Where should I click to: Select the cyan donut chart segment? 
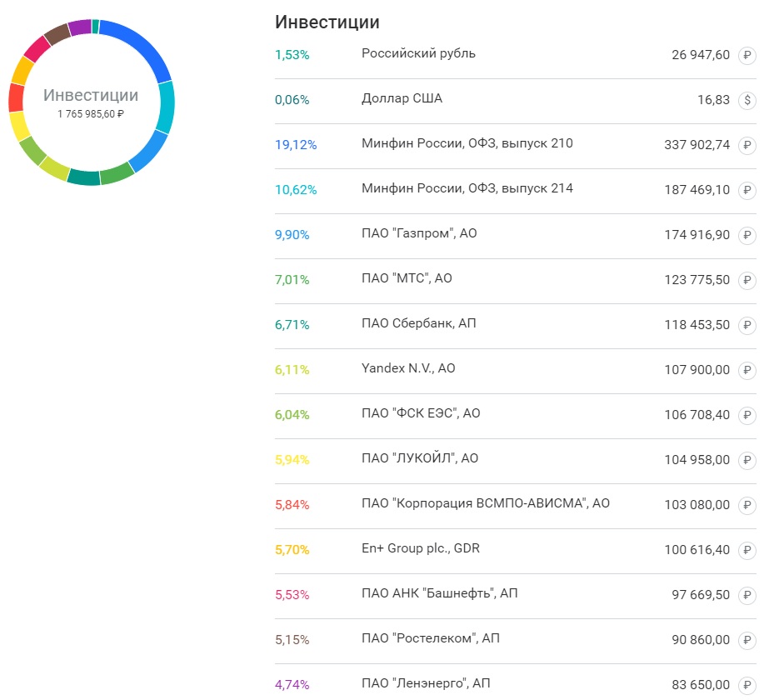pyautogui.click(x=167, y=107)
